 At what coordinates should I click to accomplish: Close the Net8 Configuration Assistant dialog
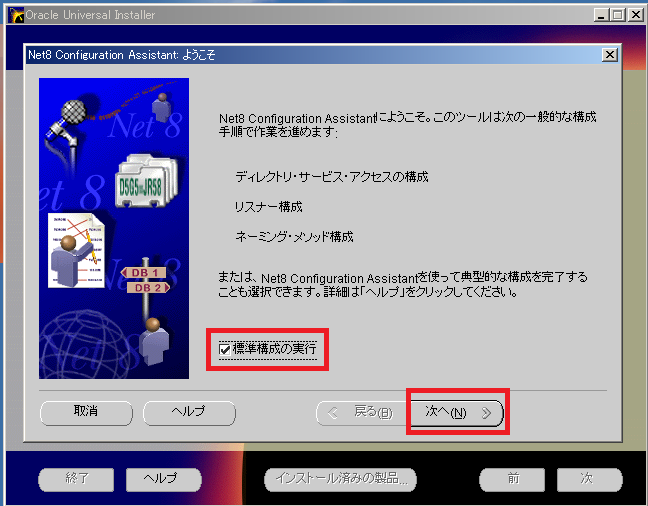pos(610,55)
